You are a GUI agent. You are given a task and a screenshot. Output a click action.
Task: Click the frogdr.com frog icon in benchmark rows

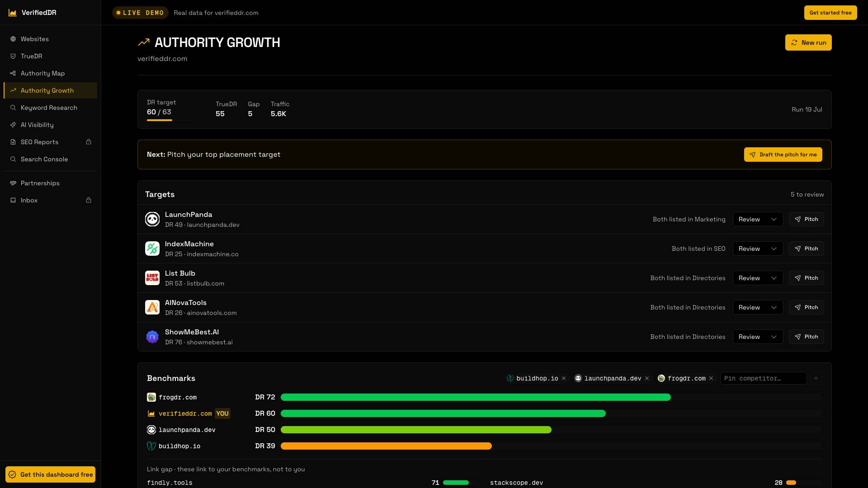coord(151,397)
